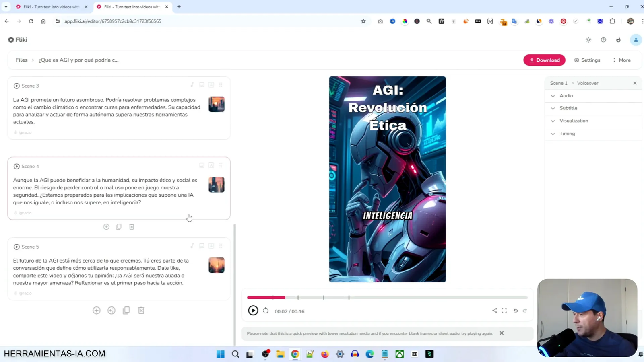The height and width of the screenshot is (362, 644).
Task: Click the duplicate scene icon below Scene 4
Action: click(x=119, y=226)
